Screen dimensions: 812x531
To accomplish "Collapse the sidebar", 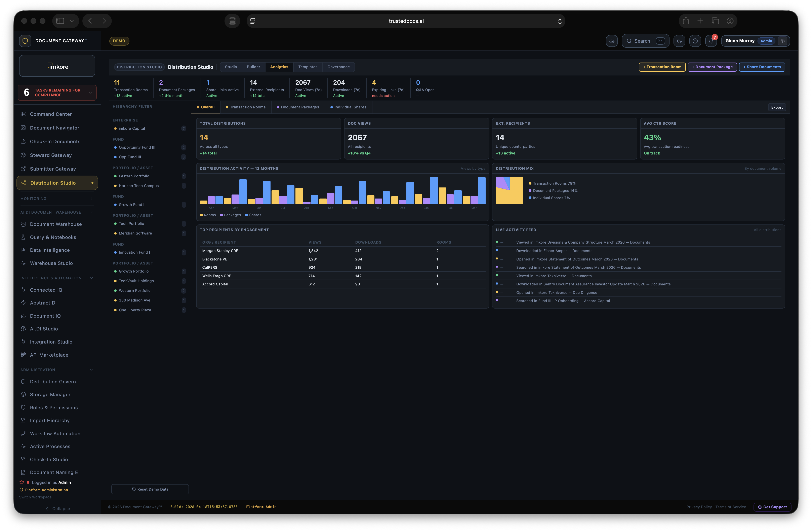I will [x=57, y=508].
